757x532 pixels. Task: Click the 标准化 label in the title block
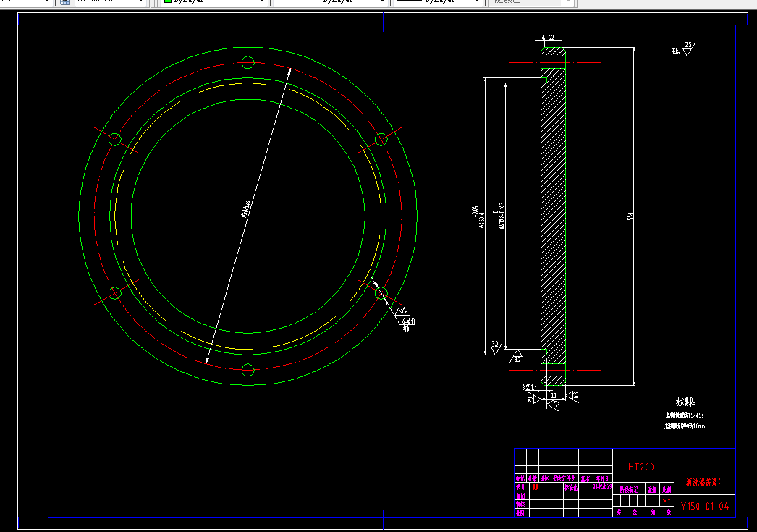tap(571, 488)
